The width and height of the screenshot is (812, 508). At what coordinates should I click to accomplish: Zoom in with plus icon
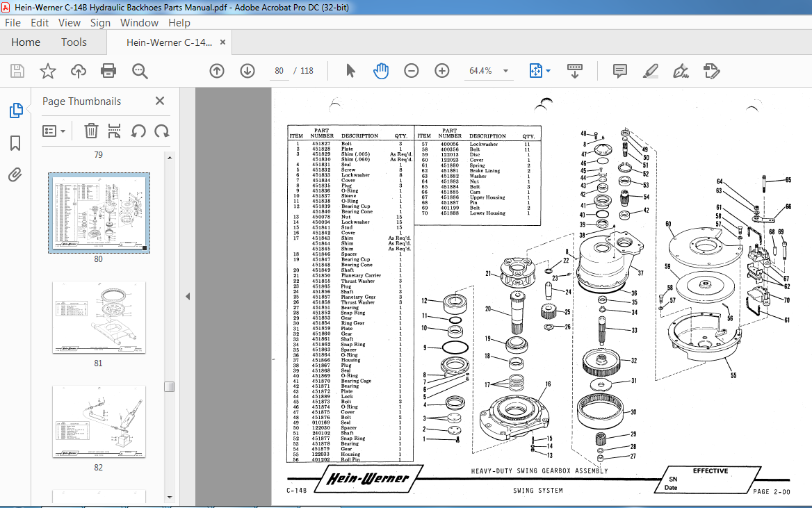tap(441, 71)
